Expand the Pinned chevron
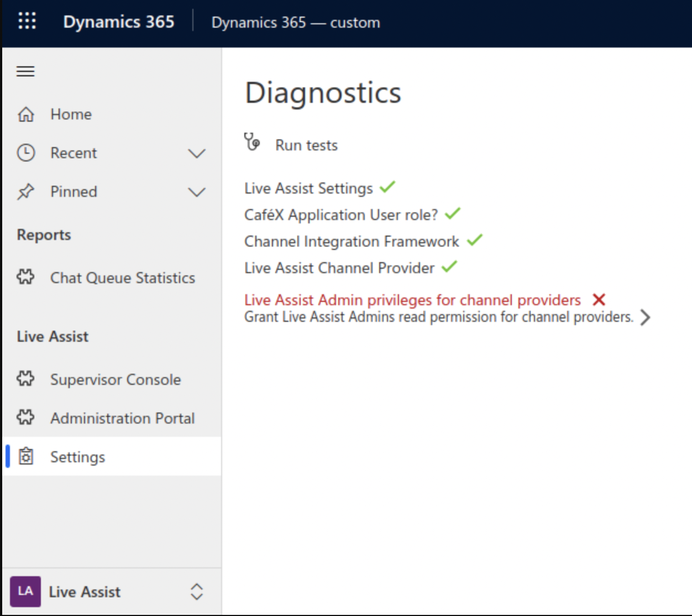The width and height of the screenshot is (692, 616). (197, 192)
